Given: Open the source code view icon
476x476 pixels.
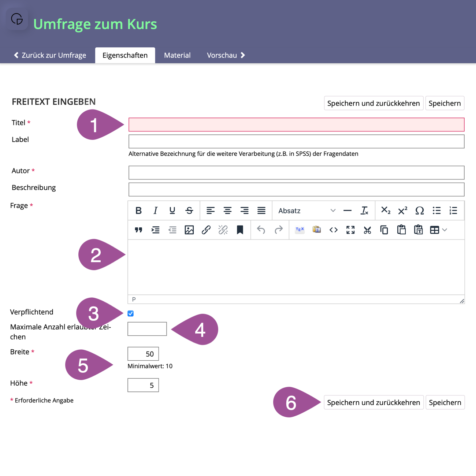Looking at the screenshot, I should (334, 230).
